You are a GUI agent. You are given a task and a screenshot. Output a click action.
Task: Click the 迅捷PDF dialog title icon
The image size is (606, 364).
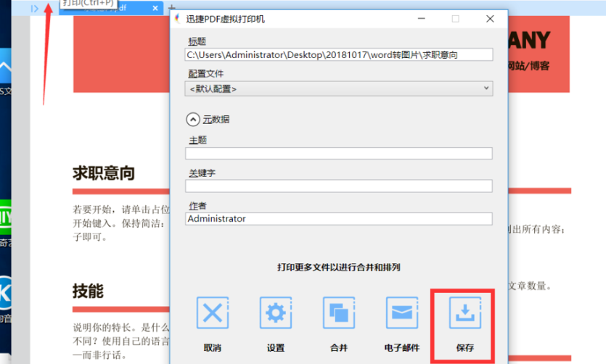click(x=178, y=19)
